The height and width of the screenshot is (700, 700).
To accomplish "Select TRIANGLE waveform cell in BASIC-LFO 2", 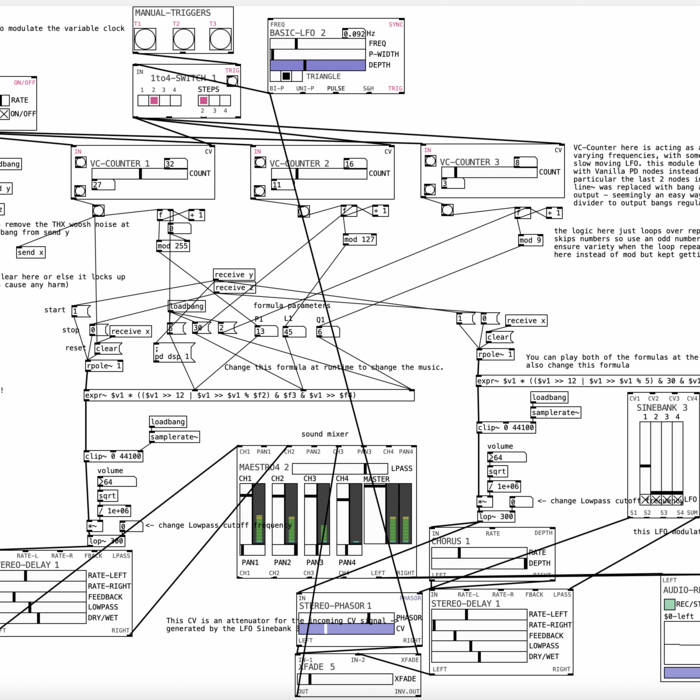I will click(285, 76).
